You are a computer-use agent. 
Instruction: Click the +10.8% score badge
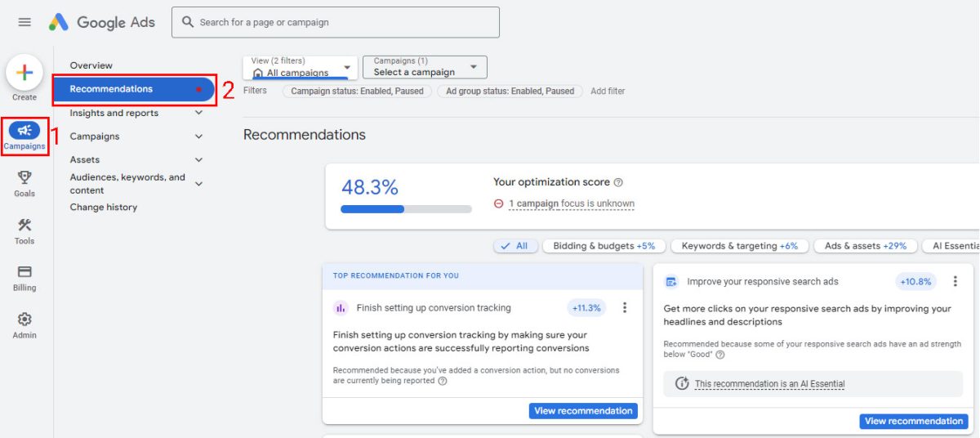click(x=915, y=282)
